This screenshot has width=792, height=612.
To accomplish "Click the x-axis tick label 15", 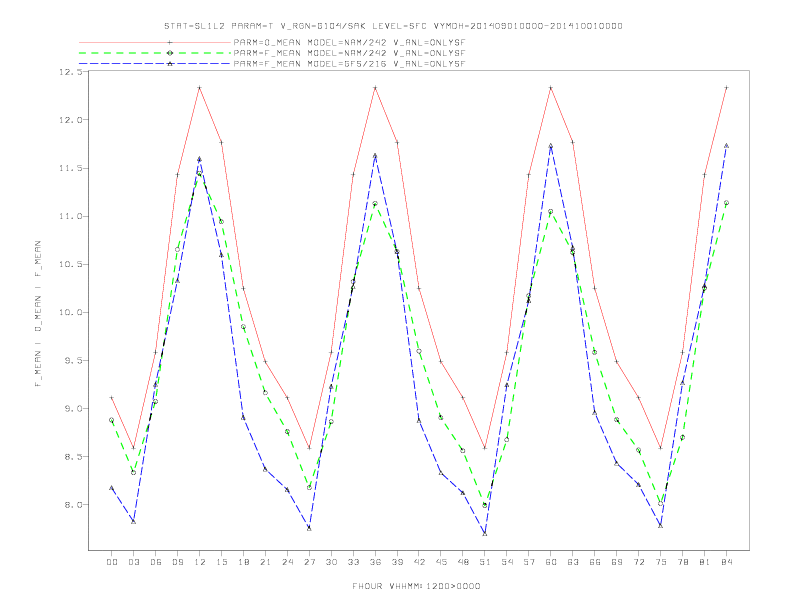I will click(221, 562).
